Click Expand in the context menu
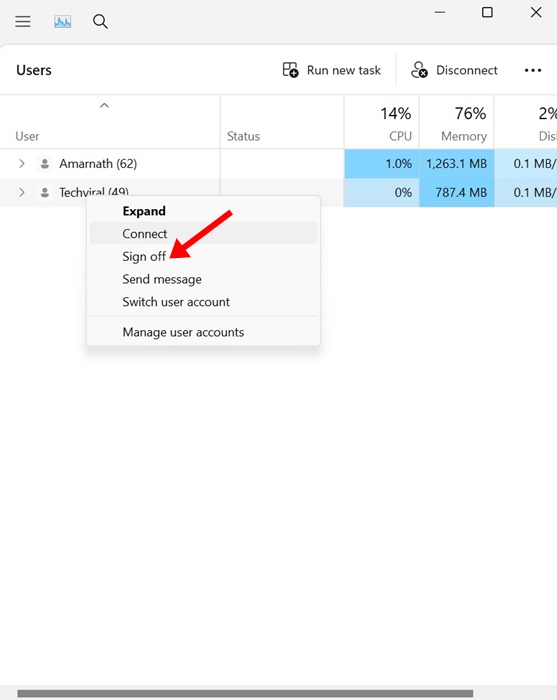This screenshot has width=557, height=700. [x=144, y=211]
